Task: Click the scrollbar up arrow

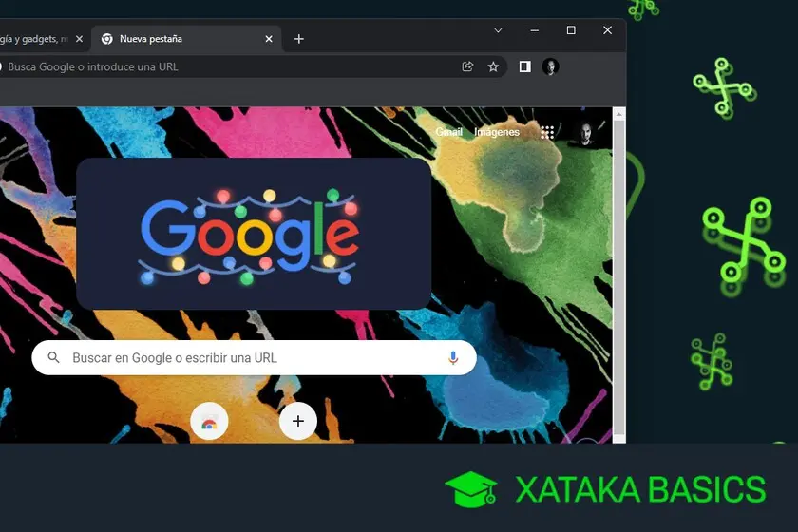Action: coord(618,114)
